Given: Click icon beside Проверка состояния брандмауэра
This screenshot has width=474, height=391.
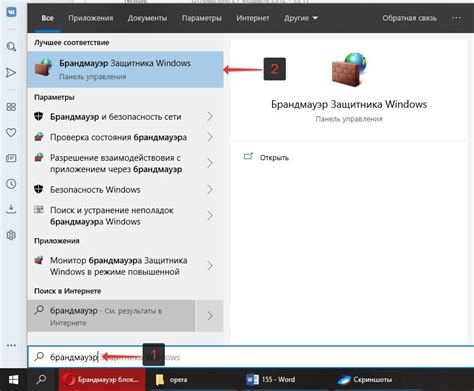Looking at the screenshot, I should point(39,137).
